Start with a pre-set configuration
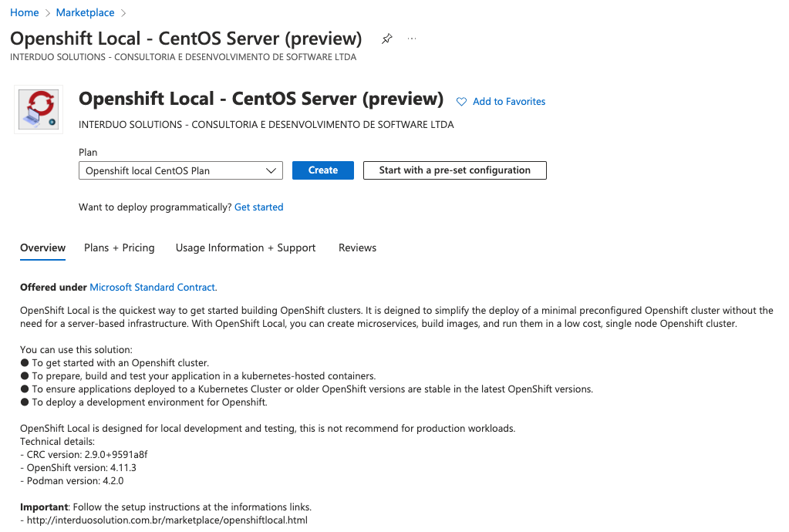This screenshot has height=532, width=789. click(x=455, y=170)
